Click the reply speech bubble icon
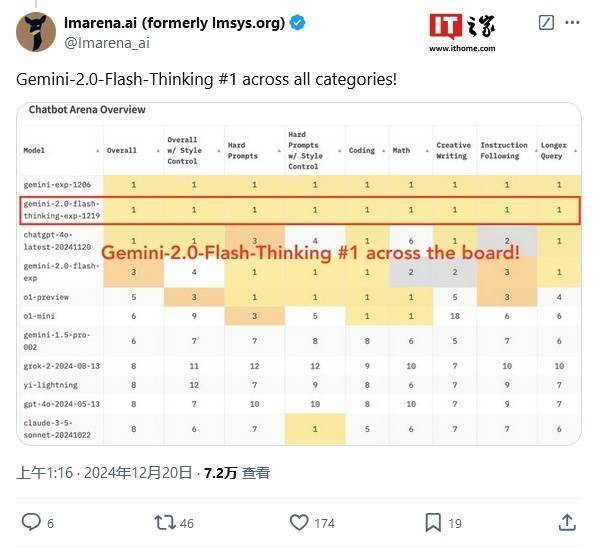 coord(31,522)
